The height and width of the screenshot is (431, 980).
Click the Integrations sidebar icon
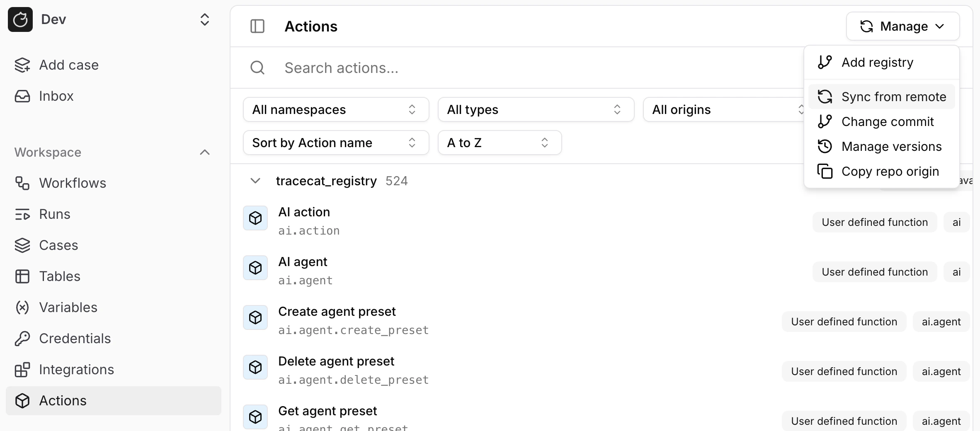click(22, 370)
